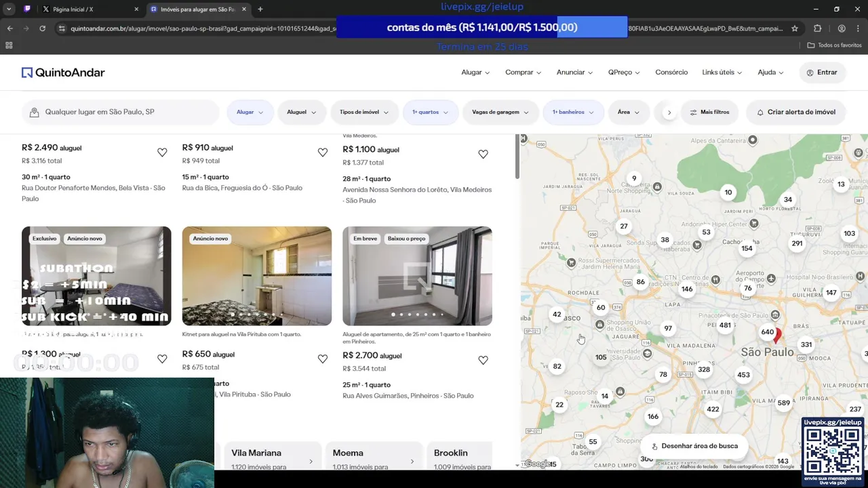Image resolution: width=868 pixels, height=488 pixels.
Task: Expand the Tipos de imóvel dropdown
Action: click(x=364, y=112)
